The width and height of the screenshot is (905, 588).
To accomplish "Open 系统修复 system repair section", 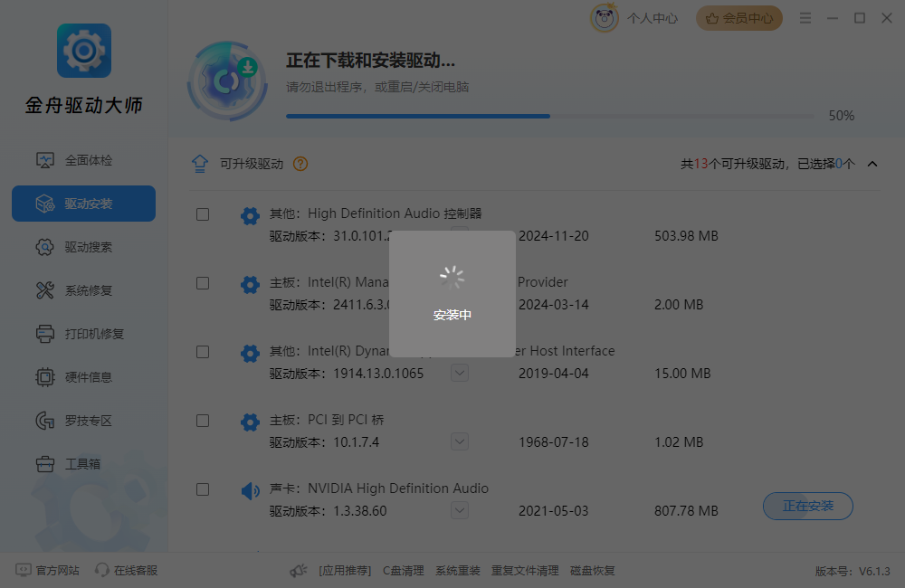I will tap(83, 290).
